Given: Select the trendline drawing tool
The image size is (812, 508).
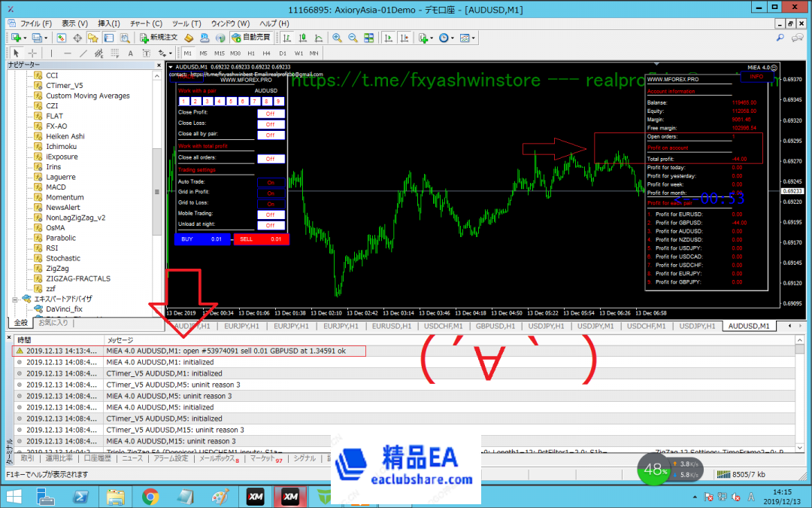Looking at the screenshot, I should [x=83, y=53].
